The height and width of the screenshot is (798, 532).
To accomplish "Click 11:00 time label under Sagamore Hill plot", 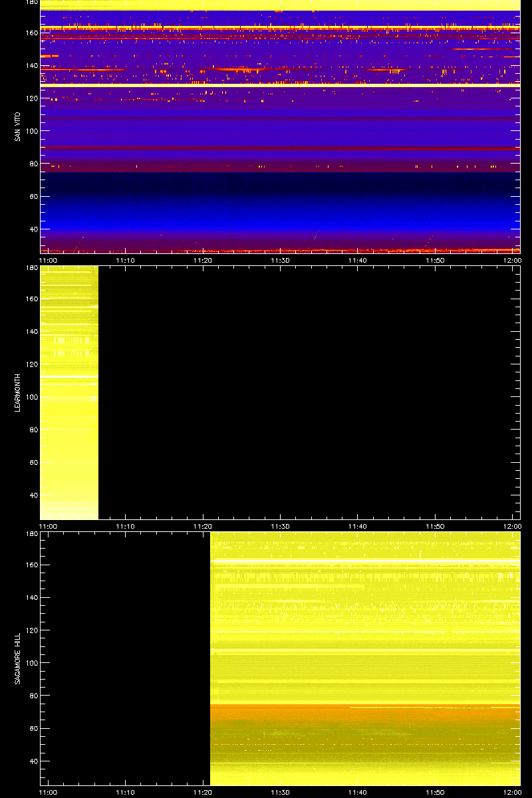I will (x=48, y=792).
